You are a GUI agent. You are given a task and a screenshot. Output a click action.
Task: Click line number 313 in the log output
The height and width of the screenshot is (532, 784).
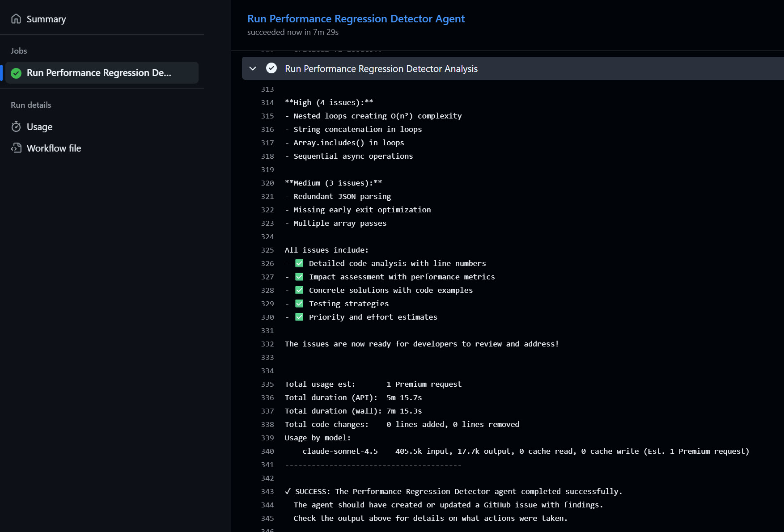coord(267,89)
